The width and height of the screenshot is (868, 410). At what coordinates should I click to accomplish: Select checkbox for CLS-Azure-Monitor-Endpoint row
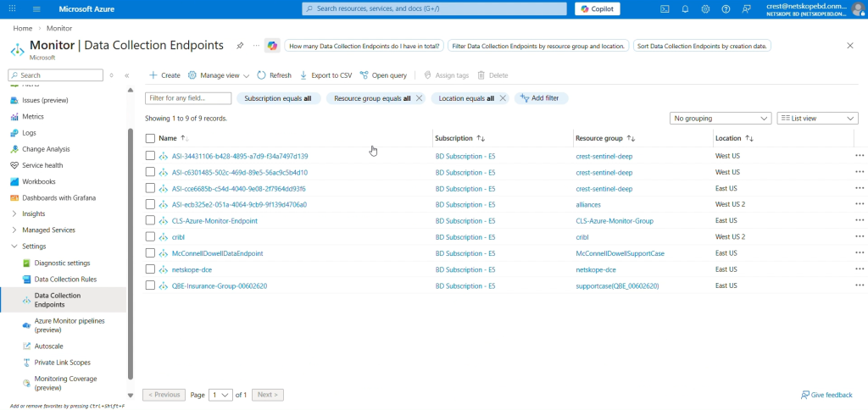click(150, 220)
